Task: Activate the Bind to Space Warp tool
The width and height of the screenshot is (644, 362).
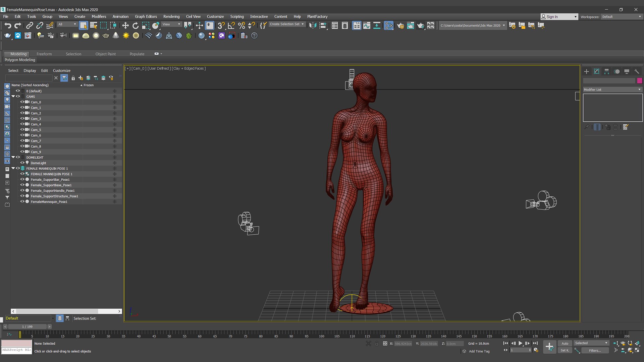Action: [50, 25]
